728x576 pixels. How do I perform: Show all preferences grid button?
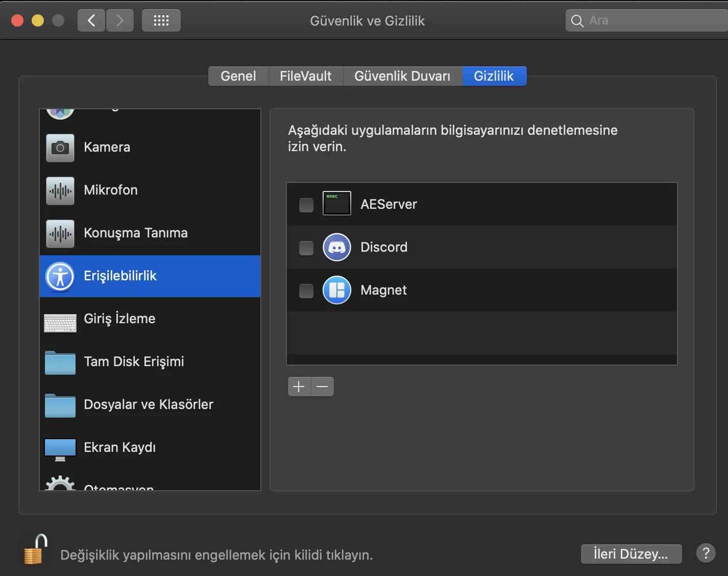click(x=161, y=20)
